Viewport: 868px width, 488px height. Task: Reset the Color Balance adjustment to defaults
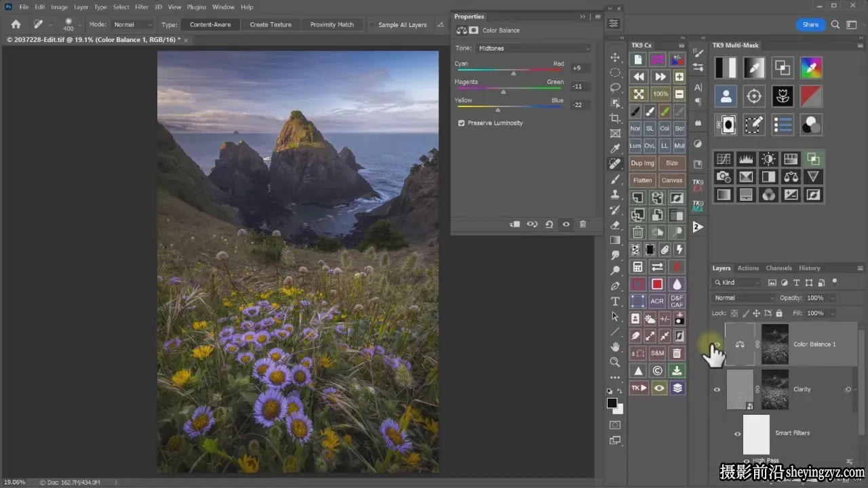coord(549,224)
